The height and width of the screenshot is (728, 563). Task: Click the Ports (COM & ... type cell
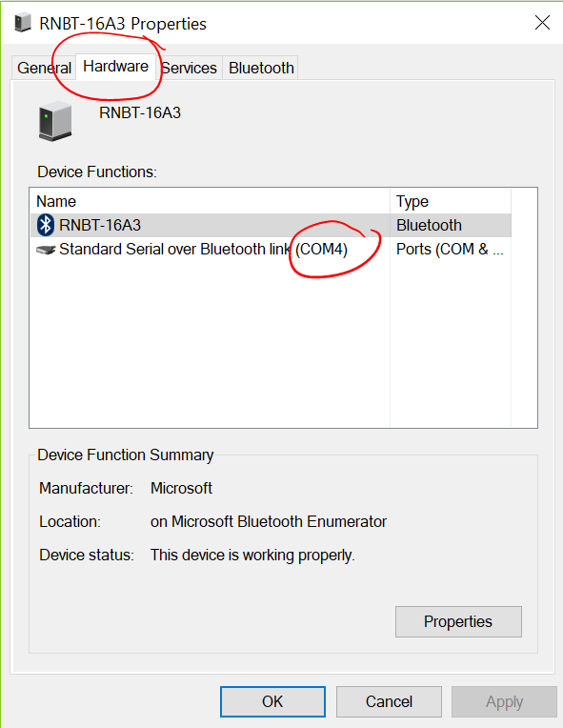[450, 250]
